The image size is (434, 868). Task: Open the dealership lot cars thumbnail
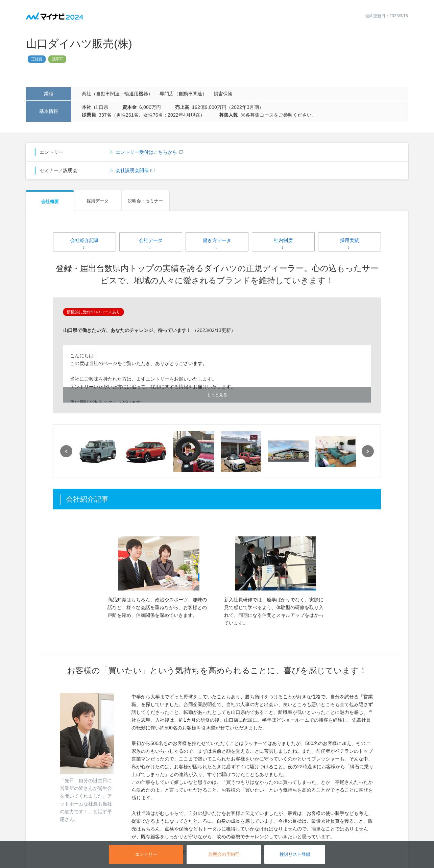point(241,452)
